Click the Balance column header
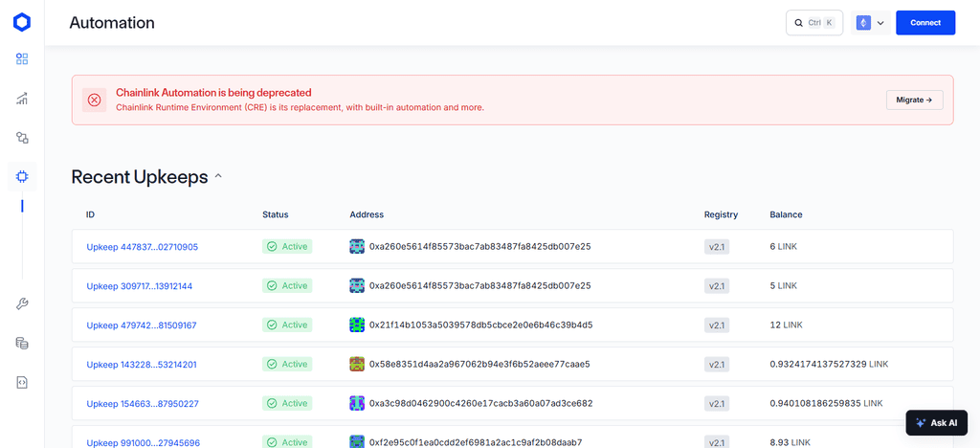The height and width of the screenshot is (448, 980). point(786,214)
